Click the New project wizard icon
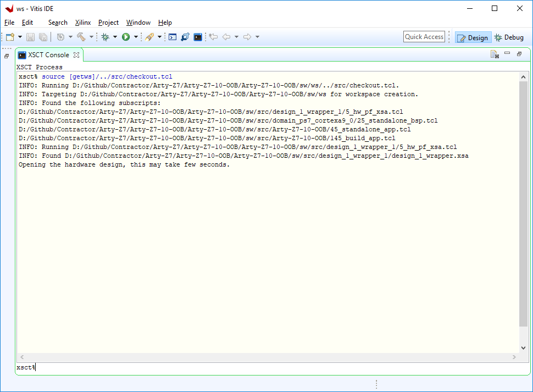 10,37
